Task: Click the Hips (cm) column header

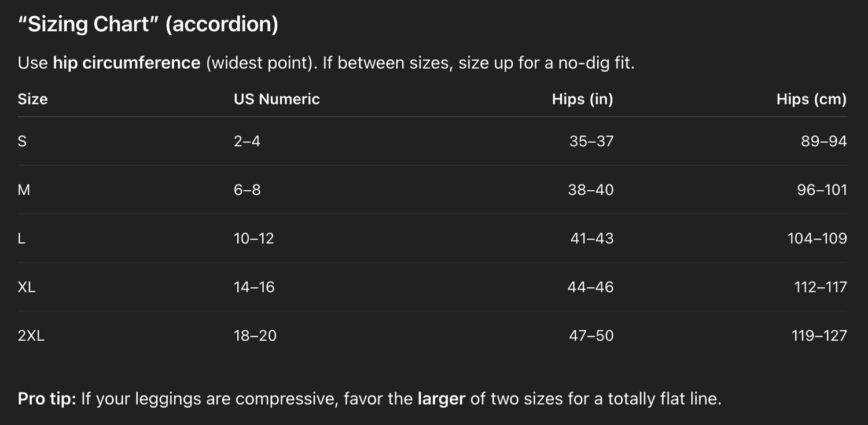Action: click(811, 99)
